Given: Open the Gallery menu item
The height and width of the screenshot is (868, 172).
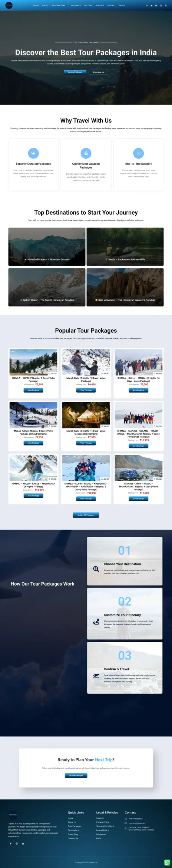Looking at the screenshot, I should pyautogui.click(x=88, y=5).
